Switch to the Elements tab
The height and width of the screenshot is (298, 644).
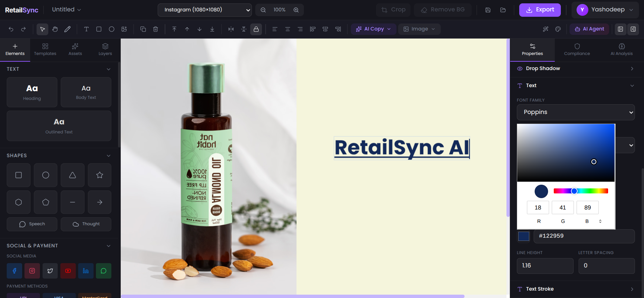tap(15, 50)
